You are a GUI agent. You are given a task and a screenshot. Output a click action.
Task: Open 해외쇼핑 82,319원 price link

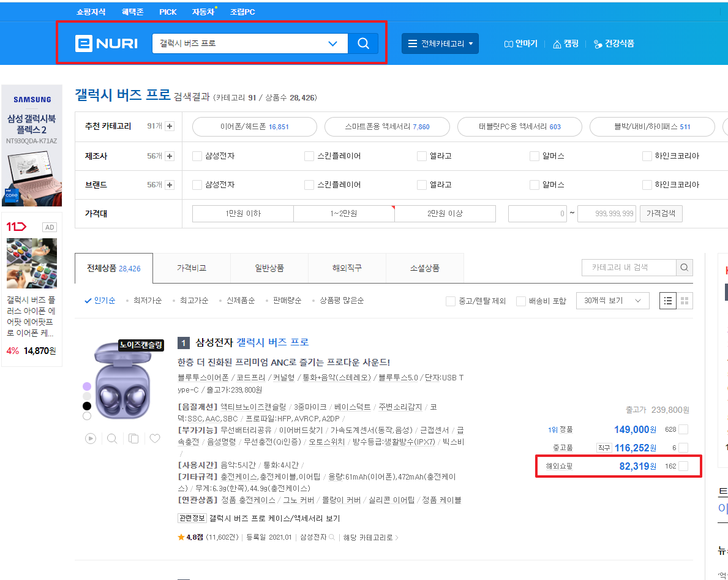[x=637, y=466]
